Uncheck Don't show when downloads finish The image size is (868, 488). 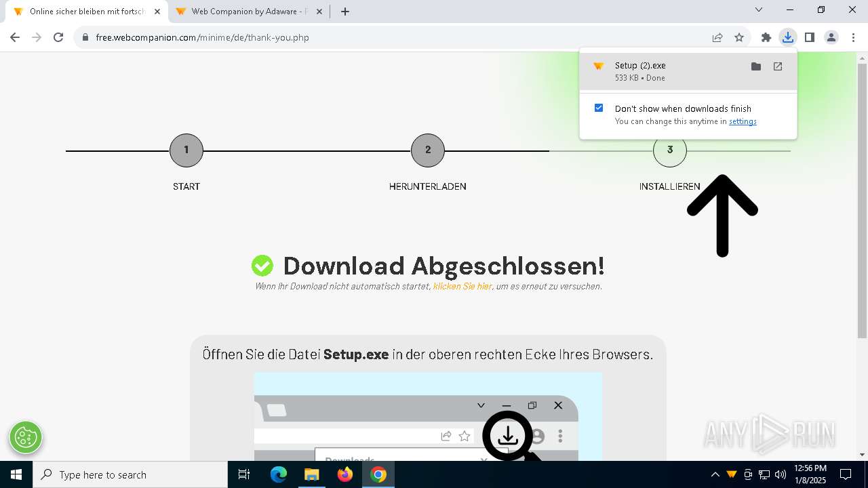coord(599,108)
